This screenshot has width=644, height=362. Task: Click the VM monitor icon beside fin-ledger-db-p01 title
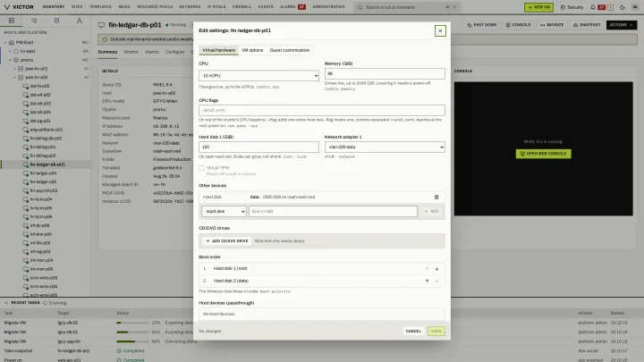click(x=101, y=25)
